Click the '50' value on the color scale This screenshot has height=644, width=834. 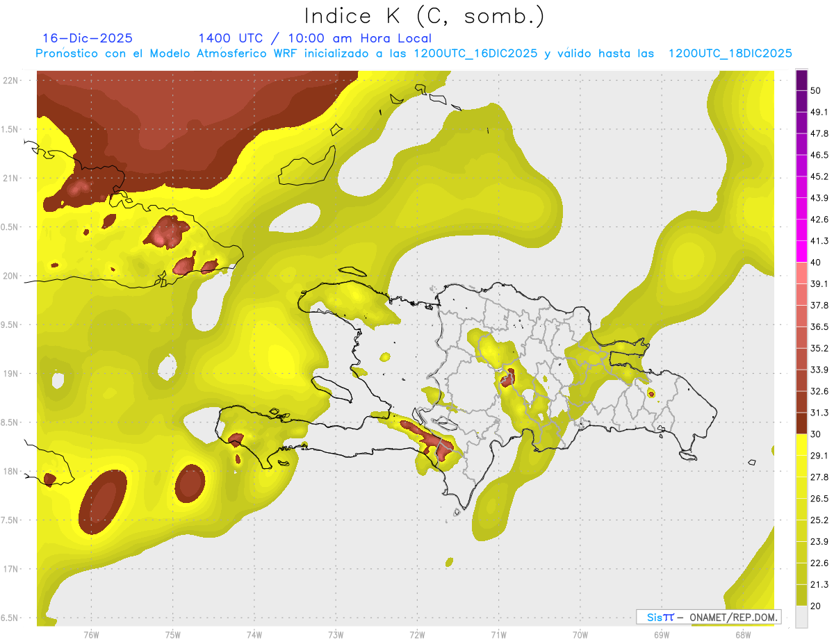817,91
